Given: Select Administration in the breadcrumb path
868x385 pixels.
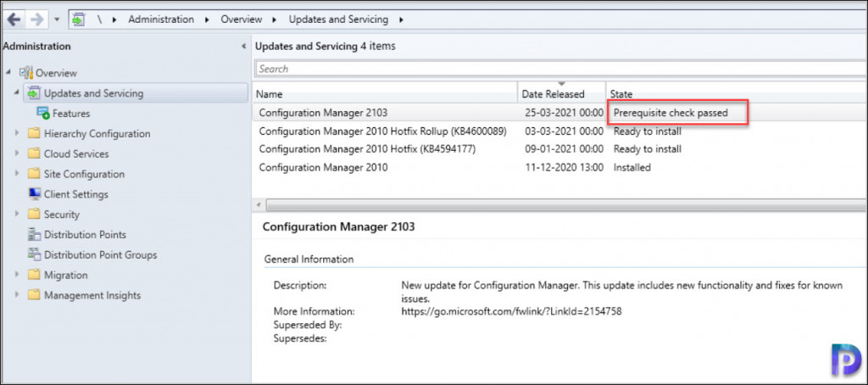Looking at the screenshot, I should [x=161, y=20].
